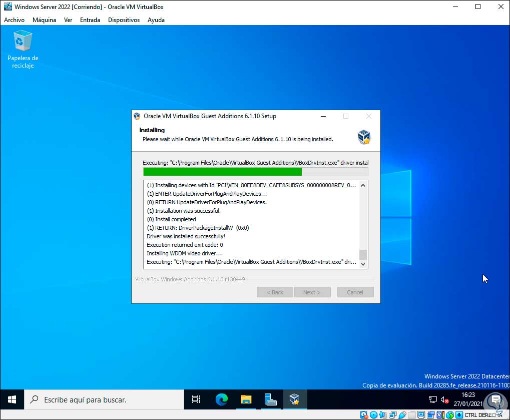Select the 'ENTER UpdateDriverForPlugAndPlayDevices...' log line

tap(207, 194)
